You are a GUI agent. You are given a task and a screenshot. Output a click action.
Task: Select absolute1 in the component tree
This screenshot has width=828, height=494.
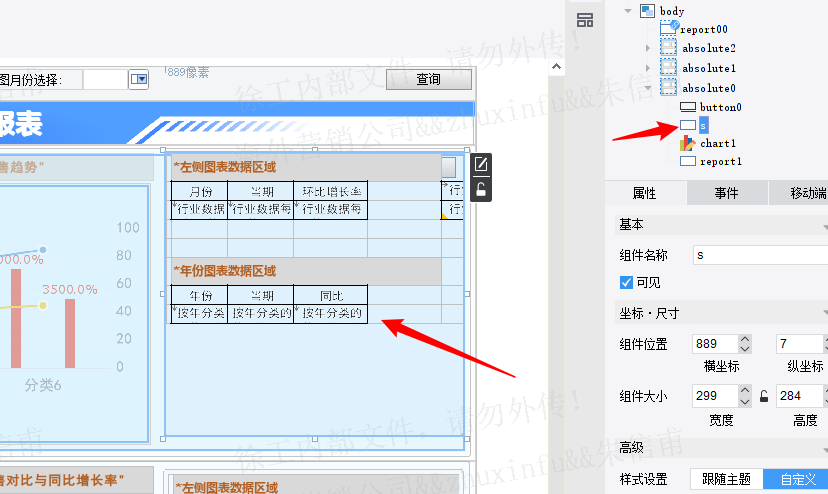[x=709, y=68]
